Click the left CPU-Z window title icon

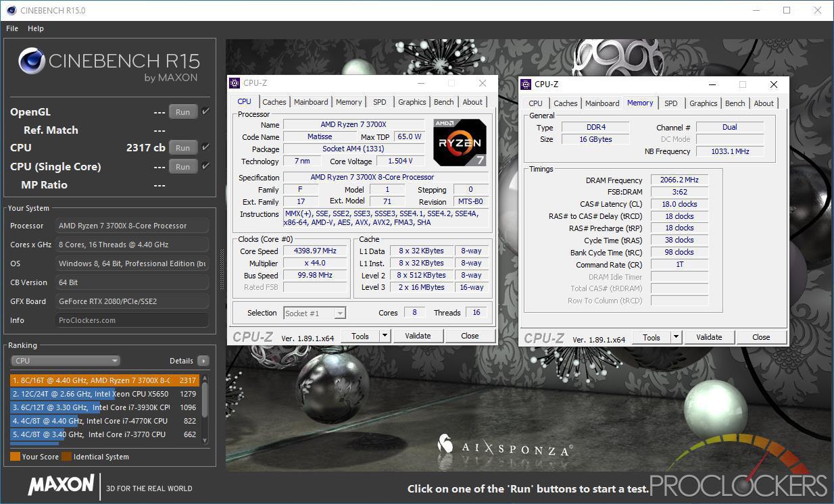[235, 83]
